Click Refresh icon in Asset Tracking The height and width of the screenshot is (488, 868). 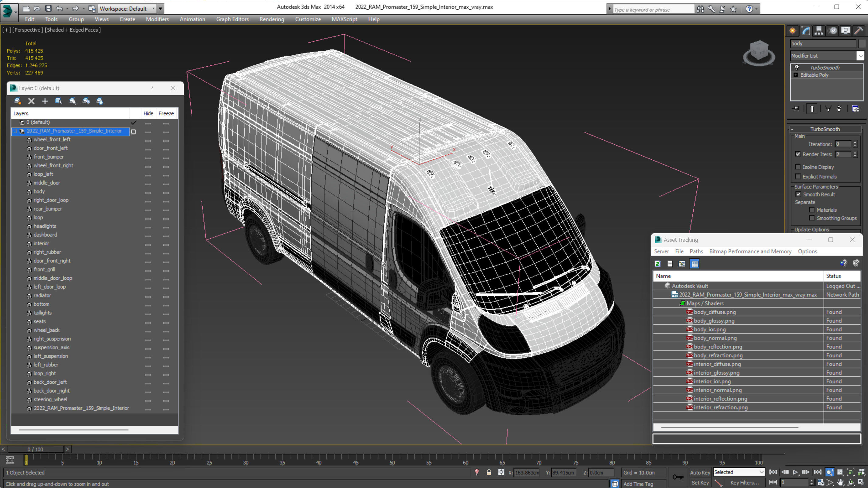[657, 264]
